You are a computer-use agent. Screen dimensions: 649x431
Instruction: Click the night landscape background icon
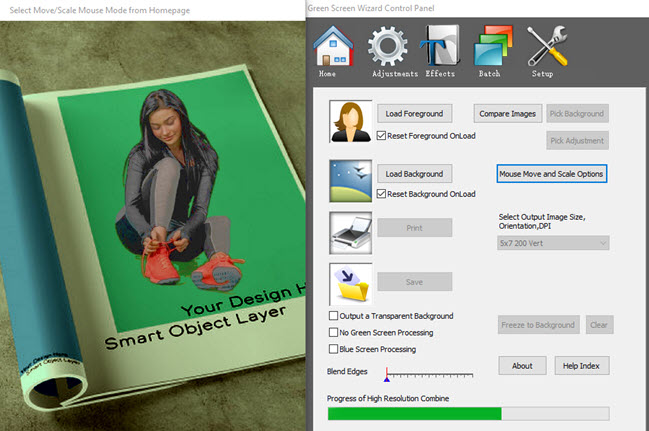coord(351,181)
